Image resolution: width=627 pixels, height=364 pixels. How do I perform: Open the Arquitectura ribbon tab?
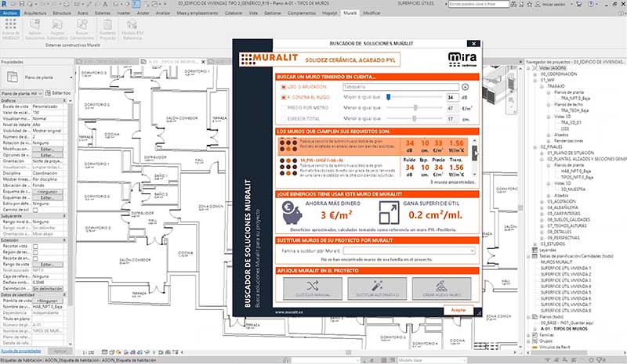[34, 13]
